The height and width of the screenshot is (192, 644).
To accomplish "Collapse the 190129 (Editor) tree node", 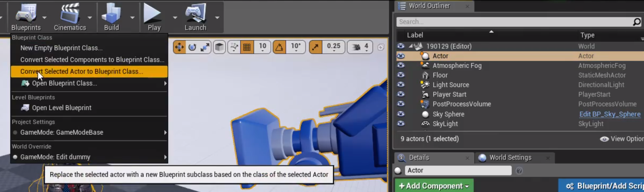I will pos(410,46).
